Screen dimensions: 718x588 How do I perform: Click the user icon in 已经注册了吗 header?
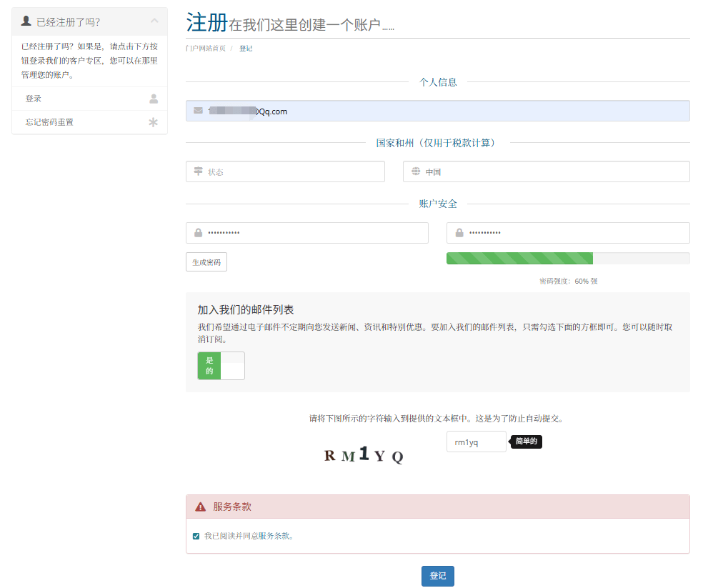click(26, 21)
